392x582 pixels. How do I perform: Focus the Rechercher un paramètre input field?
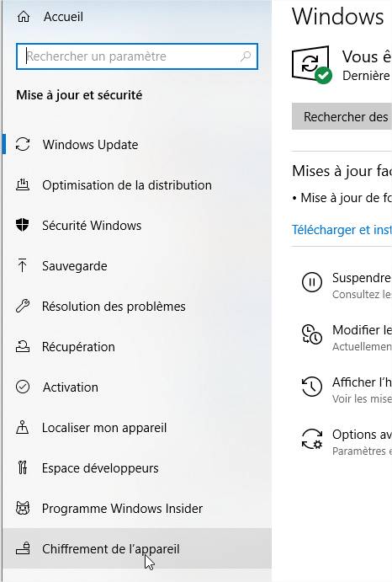point(137,56)
